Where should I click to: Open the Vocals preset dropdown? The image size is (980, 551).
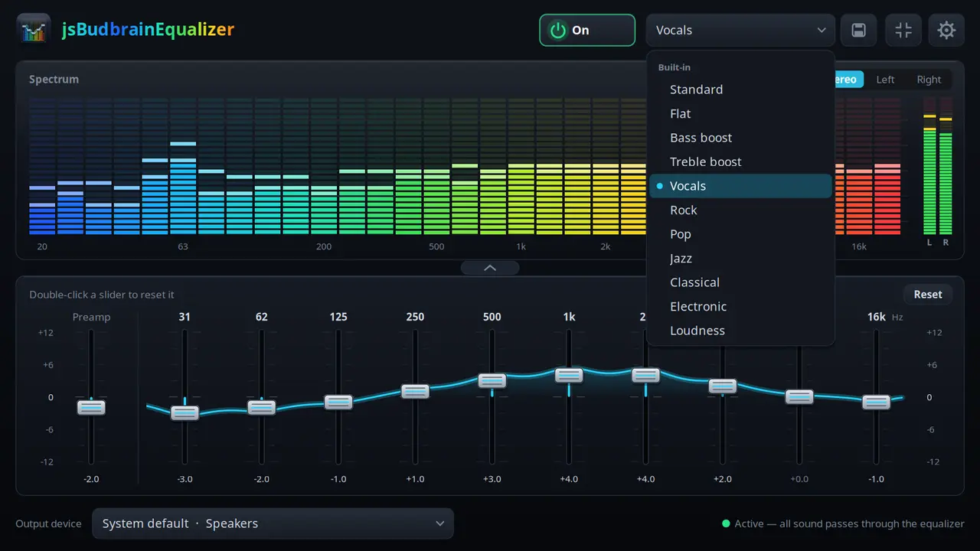coord(740,31)
